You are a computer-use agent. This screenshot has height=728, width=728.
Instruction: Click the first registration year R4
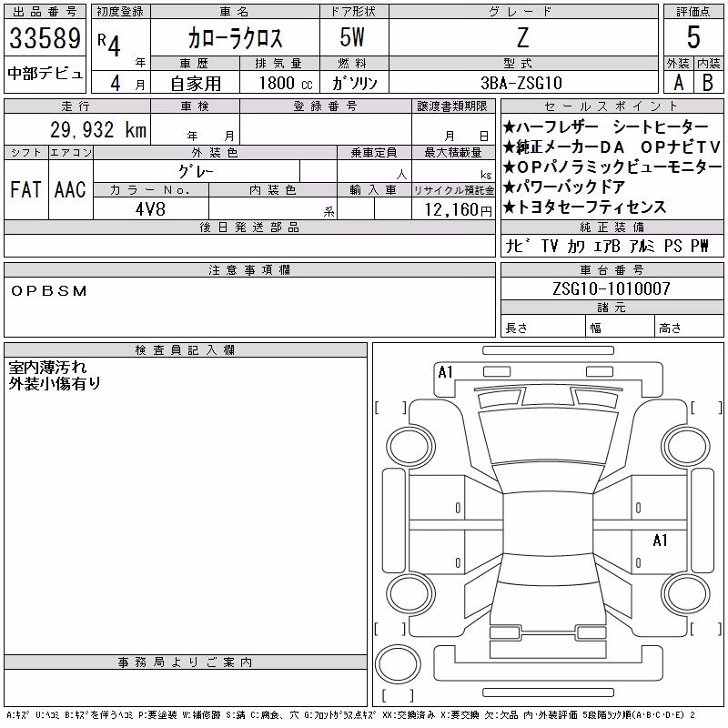pyautogui.click(x=109, y=45)
